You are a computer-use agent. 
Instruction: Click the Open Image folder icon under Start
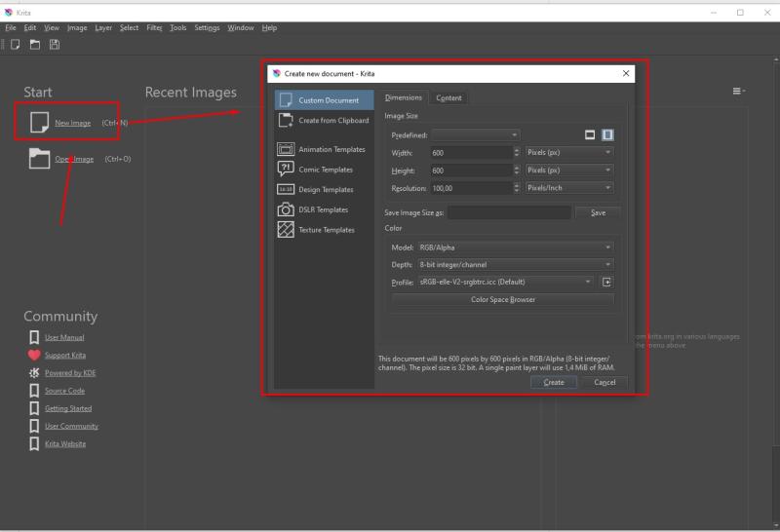[39, 159]
